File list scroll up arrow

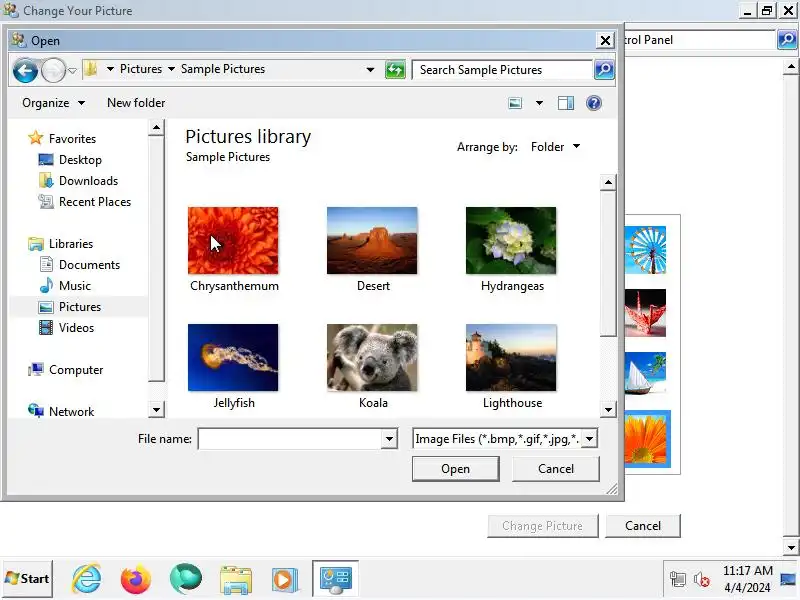click(608, 182)
